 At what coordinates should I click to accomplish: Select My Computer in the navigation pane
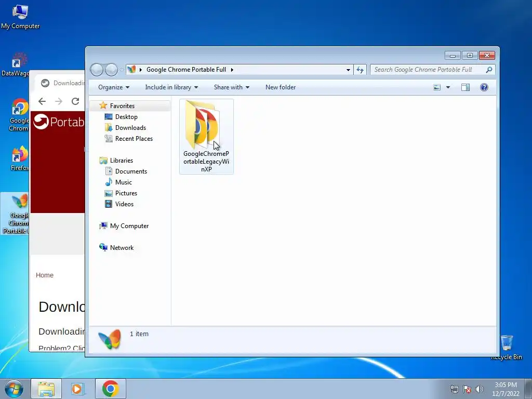129,226
